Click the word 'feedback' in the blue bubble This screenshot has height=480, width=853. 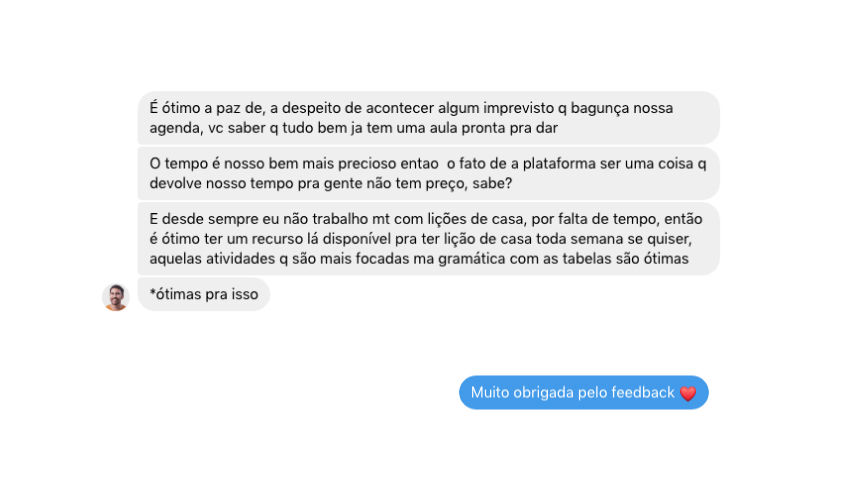[x=643, y=392]
